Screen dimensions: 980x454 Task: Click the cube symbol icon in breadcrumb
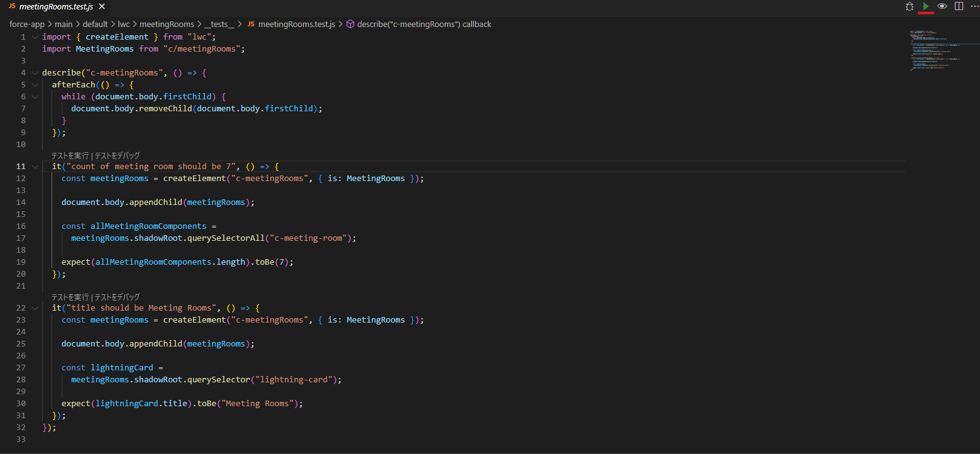(350, 24)
